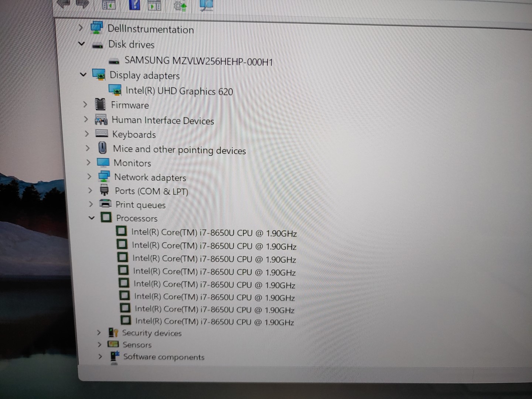Click the Software components icon

(x=115, y=356)
